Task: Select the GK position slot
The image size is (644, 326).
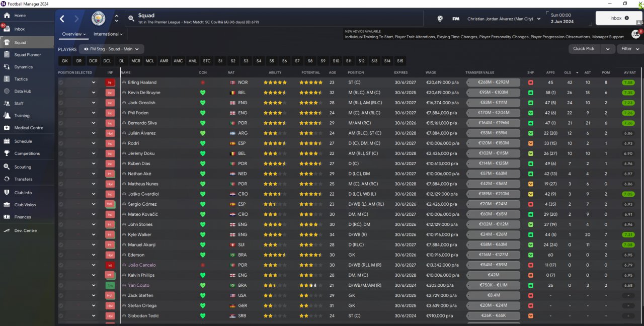Action: [x=64, y=61]
